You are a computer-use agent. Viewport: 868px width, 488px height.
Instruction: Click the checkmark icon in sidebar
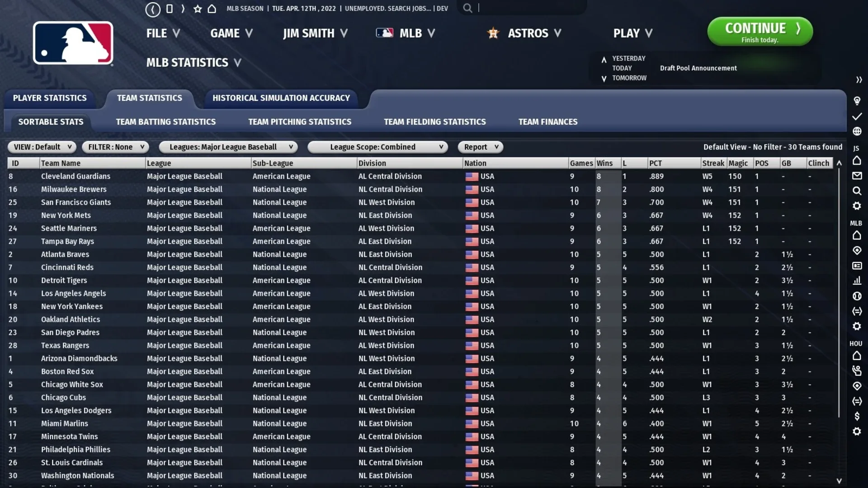857,117
